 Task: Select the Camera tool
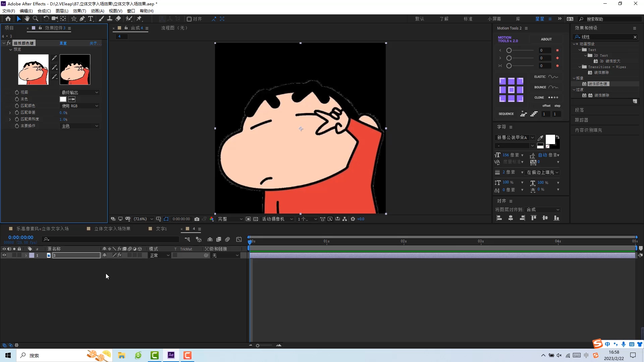(x=54, y=19)
